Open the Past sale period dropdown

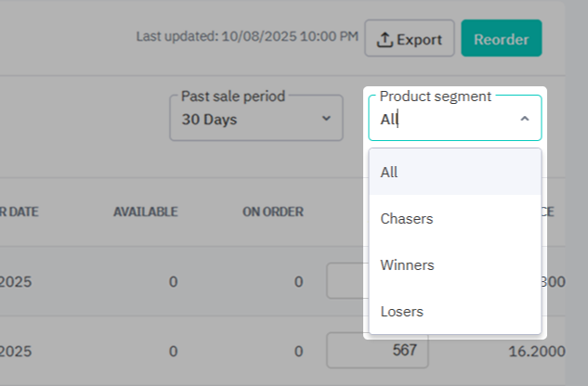[255, 119]
